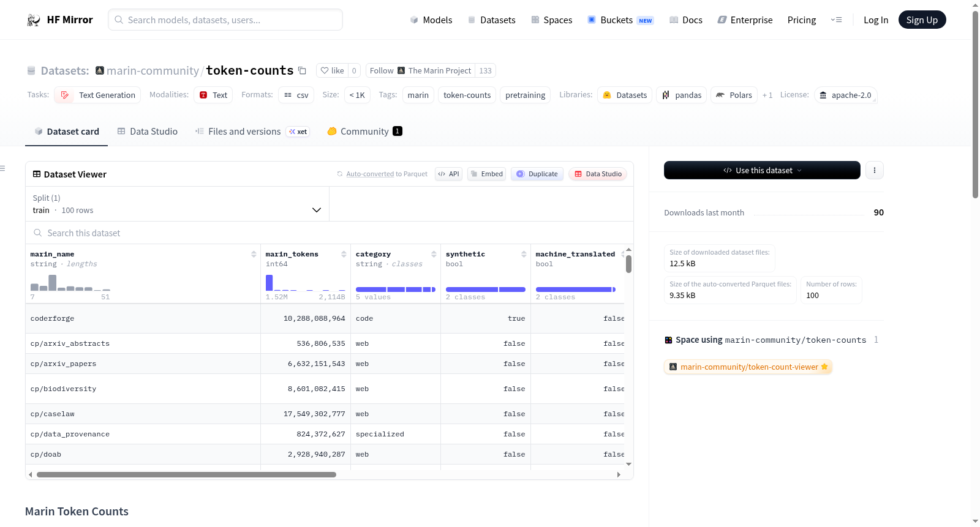The width and height of the screenshot is (980, 527).
Task: Open the marin-community organization link
Action: click(x=153, y=70)
